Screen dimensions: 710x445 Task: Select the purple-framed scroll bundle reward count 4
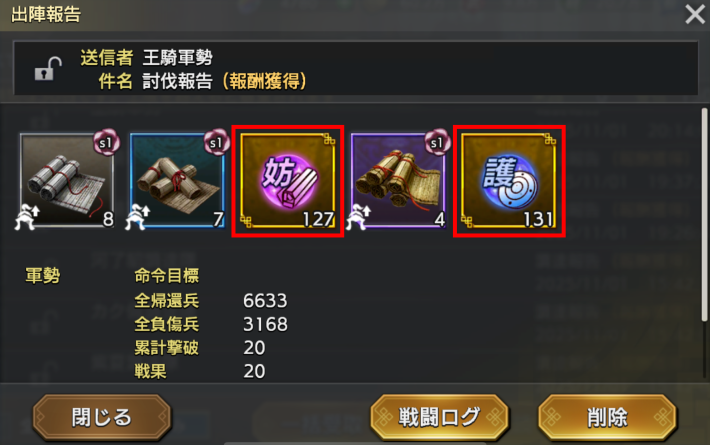click(398, 180)
